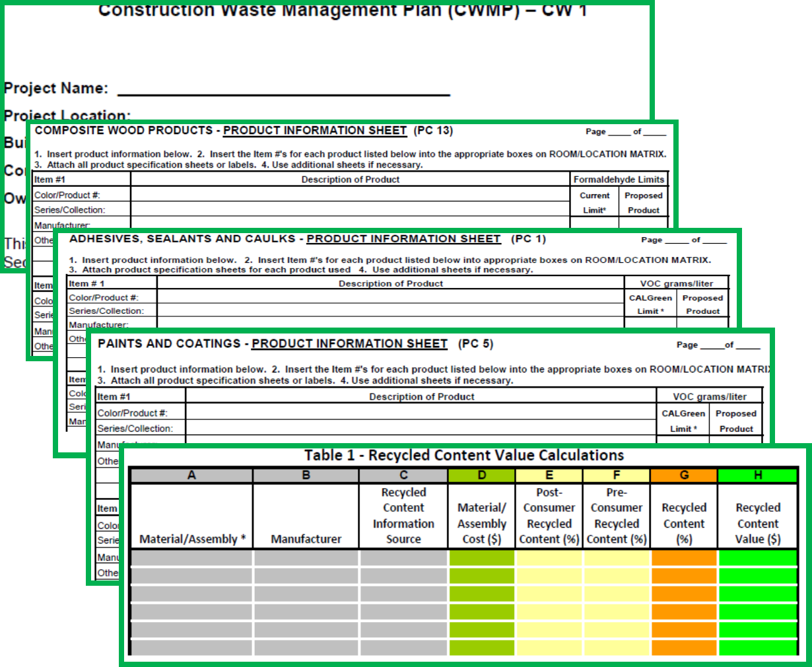The width and height of the screenshot is (812, 667).
Task: Click Color/Product # field on Paints sheet
Action: click(x=421, y=413)
